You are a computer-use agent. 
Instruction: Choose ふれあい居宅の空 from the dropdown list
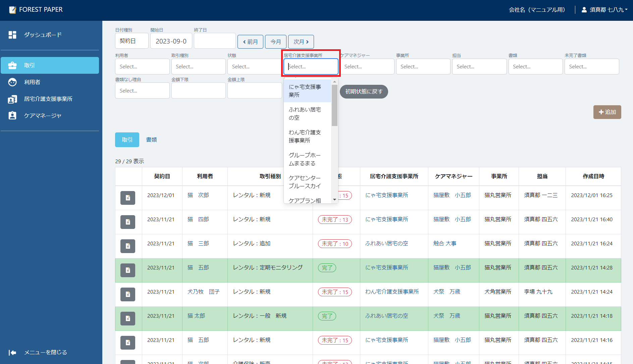[305, 114]
